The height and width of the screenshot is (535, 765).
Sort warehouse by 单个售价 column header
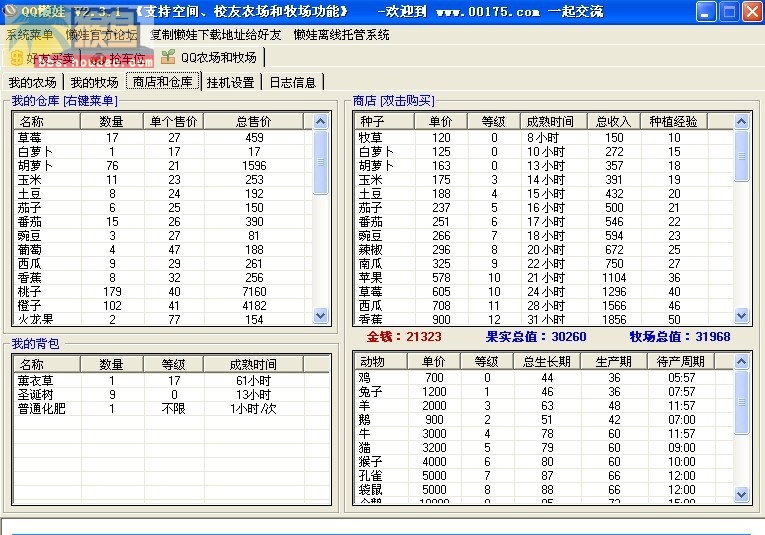coord(173,121)
